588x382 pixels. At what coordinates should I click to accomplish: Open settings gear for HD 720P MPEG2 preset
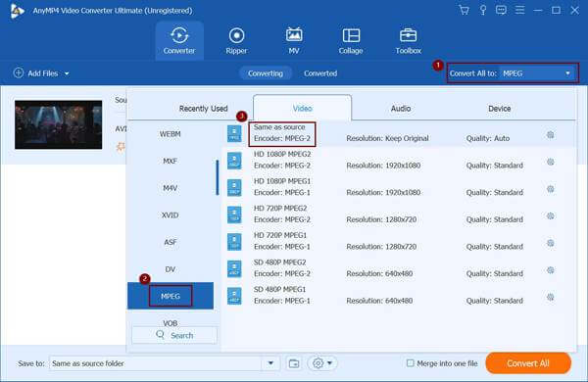point(550,215)
